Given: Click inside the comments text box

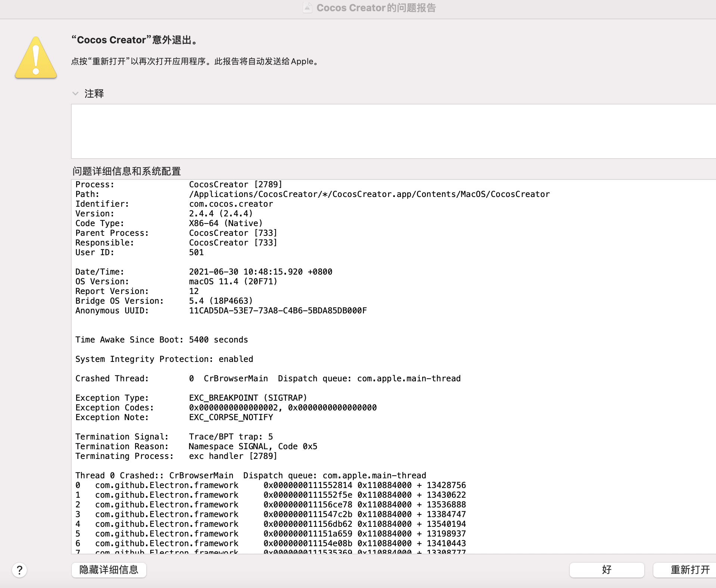Looking at the screenshot, I should [x=393, y=131].
